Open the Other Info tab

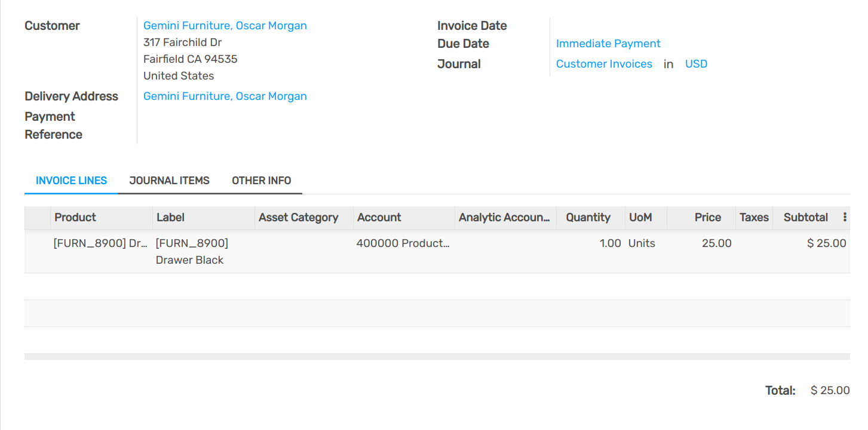point(262,180)
